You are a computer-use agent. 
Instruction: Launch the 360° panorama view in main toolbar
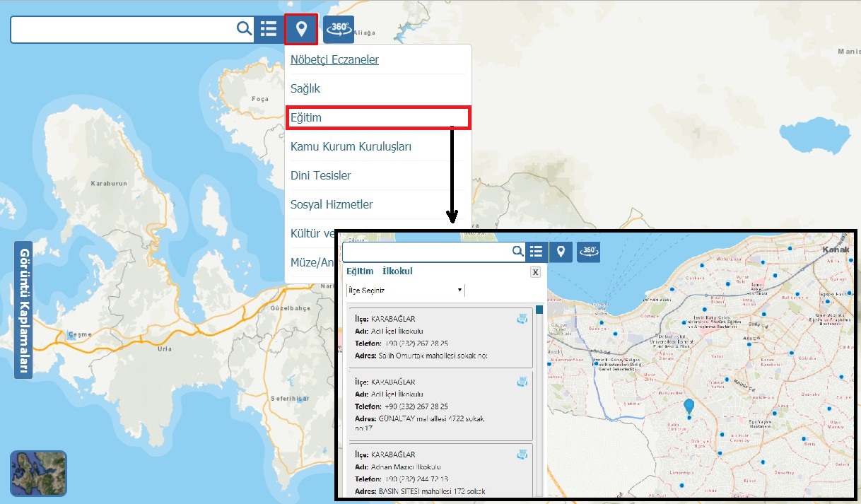(x=339, y=29)
